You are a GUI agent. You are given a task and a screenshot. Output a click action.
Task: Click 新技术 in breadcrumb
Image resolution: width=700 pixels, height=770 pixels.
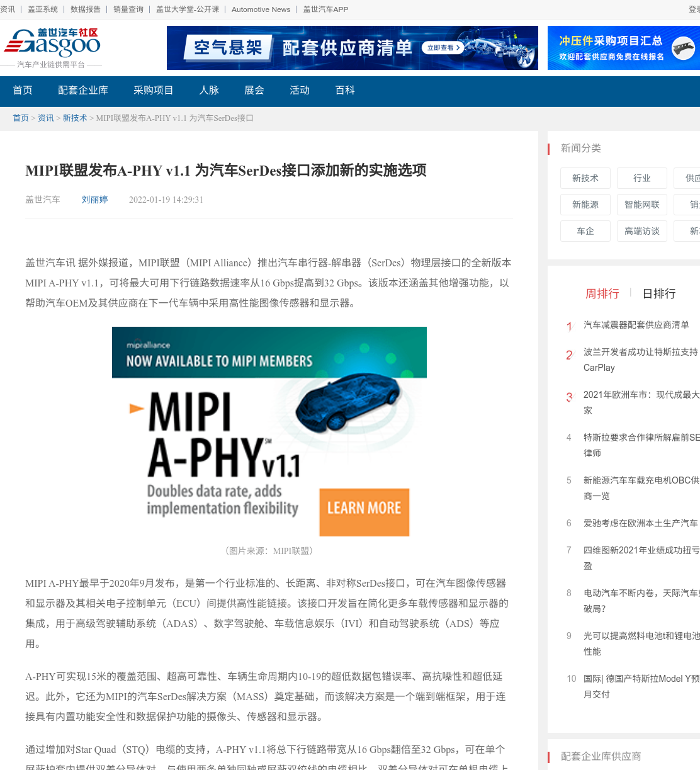pyautogui.click(x=75, y=118)
